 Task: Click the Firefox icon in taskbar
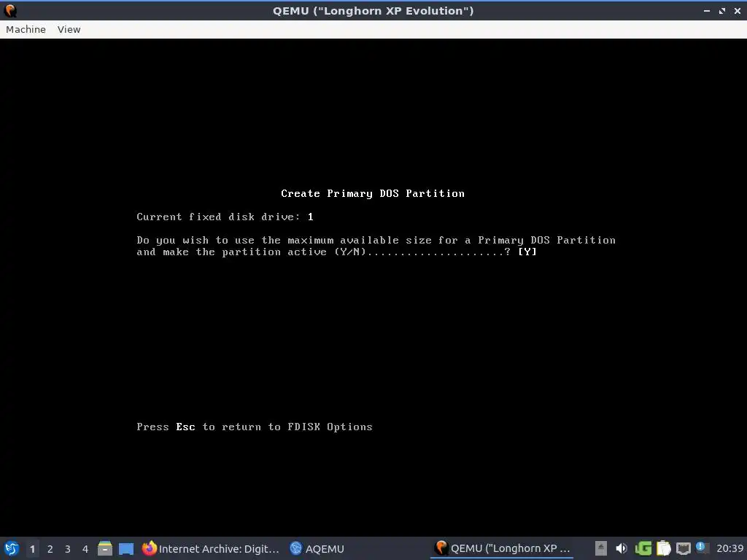[x=150, y=548]
